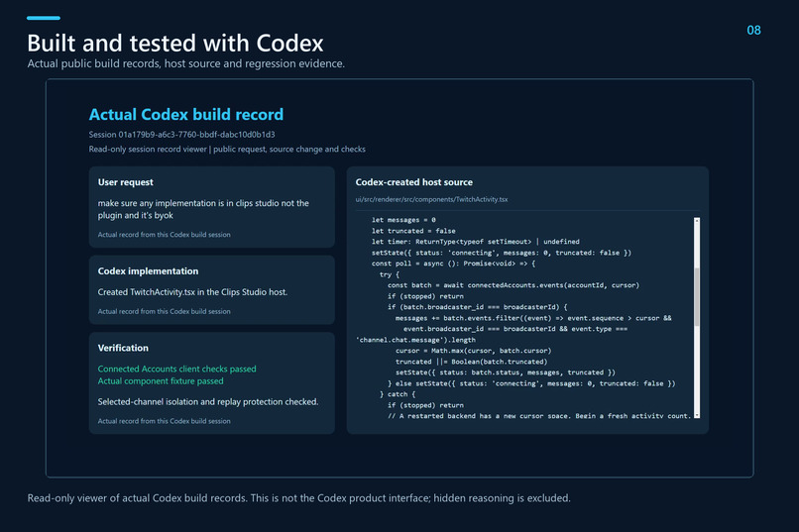
Task: Click the Codex-created host source heading
Action: coord(413,182)
